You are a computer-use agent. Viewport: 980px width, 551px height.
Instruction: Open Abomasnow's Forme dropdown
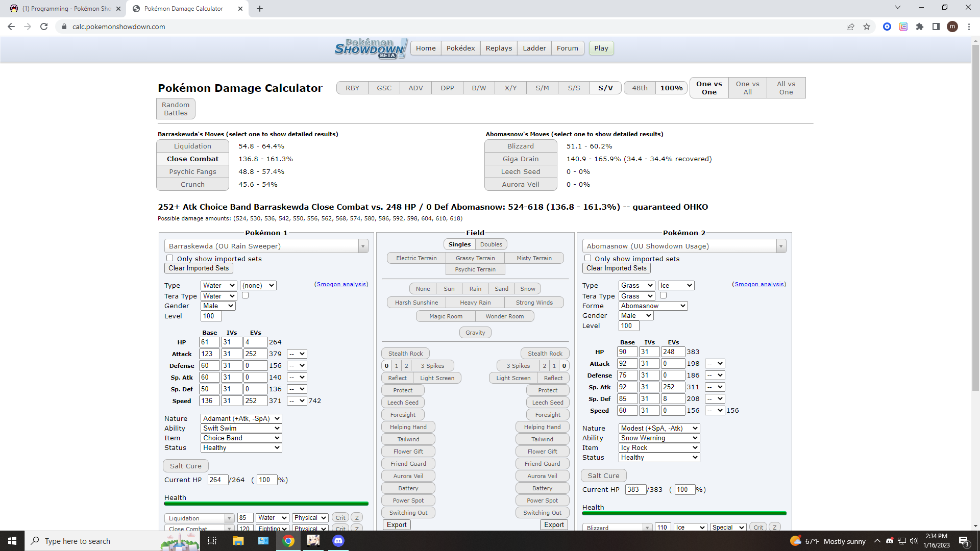coord(653,306)
